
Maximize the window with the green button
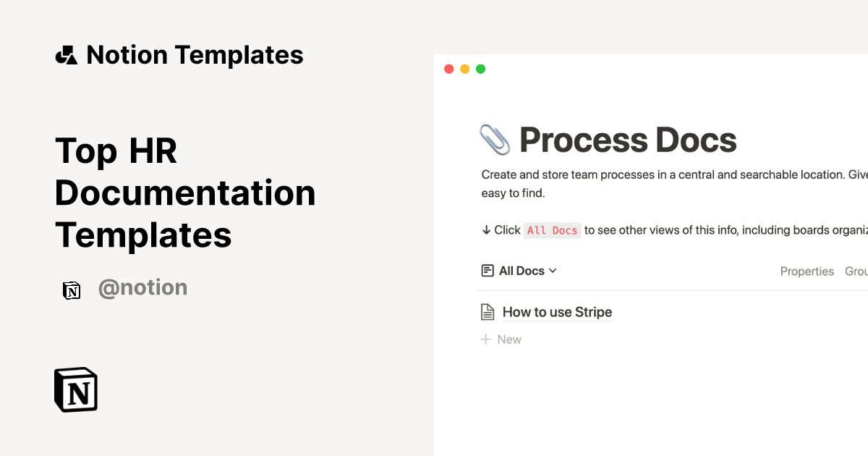[x=480, y=69]
